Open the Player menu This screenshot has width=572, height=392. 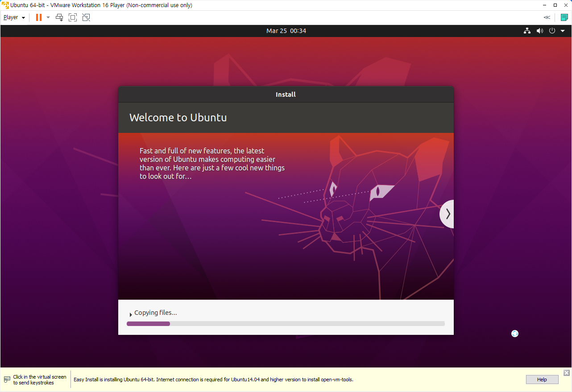pos(14,17)
